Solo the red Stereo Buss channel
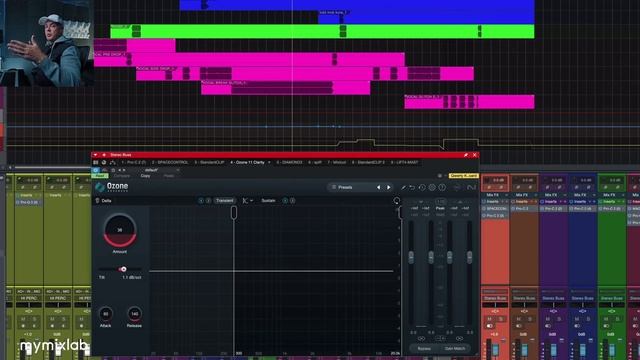The height and width of the screenshot is (360, 640). [501, 319]
